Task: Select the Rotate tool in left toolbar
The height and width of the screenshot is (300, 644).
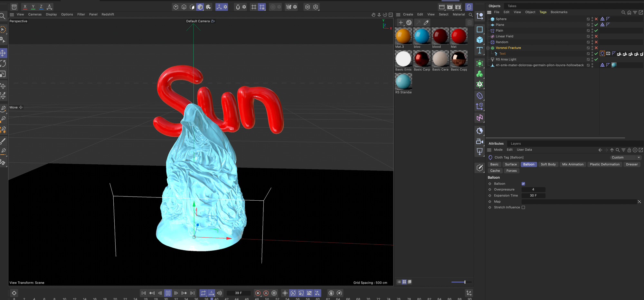Action: 3,64
